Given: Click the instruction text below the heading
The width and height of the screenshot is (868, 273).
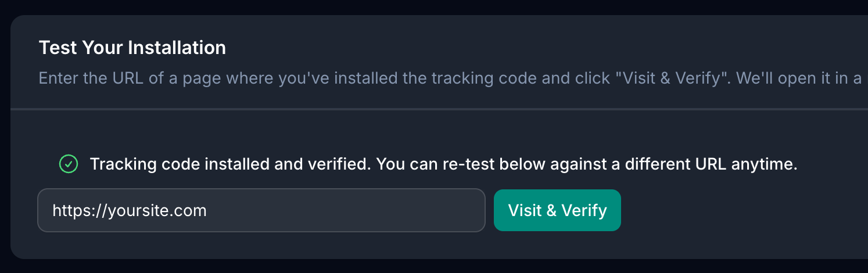Looking at the screenshot, I should tap(450, 78).
